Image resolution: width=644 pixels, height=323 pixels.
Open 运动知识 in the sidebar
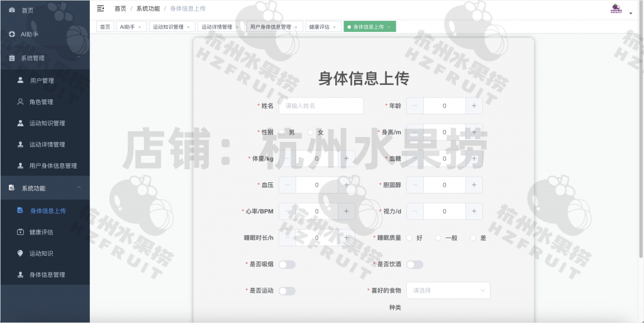[x=45, y=253]
